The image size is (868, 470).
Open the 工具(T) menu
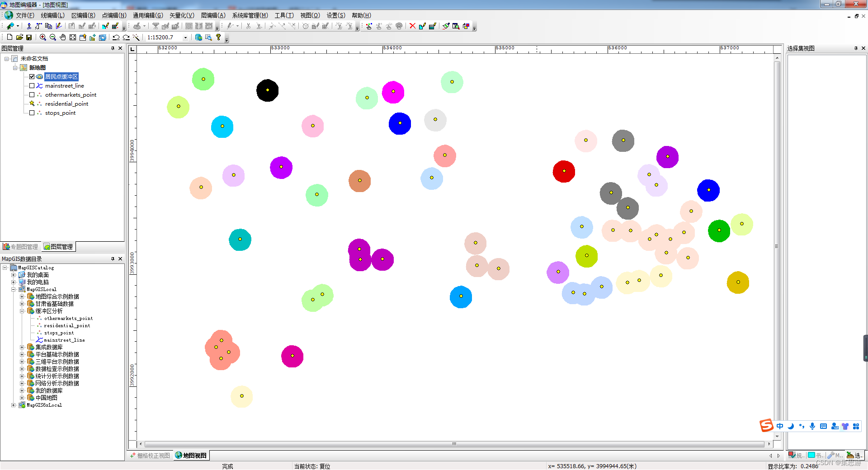284,15
